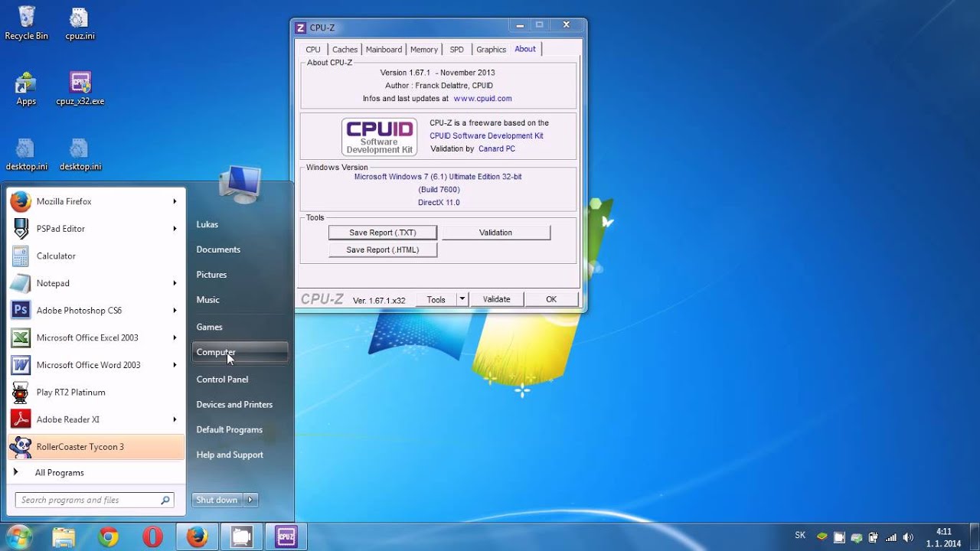Select cpuz_x32.exe desktop icon
Image resolution: width=980 pixels, height=551 pixels.
(80, 89)
